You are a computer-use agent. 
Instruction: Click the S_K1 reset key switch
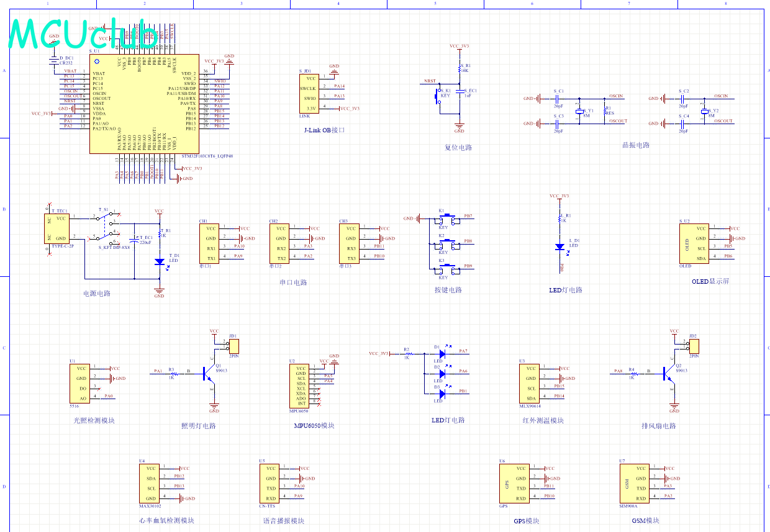[x=438, y=96]
